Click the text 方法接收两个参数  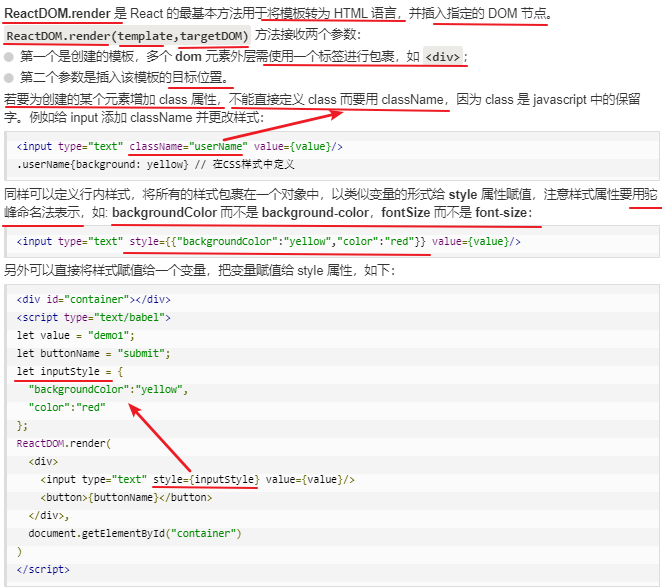point(306,35)
